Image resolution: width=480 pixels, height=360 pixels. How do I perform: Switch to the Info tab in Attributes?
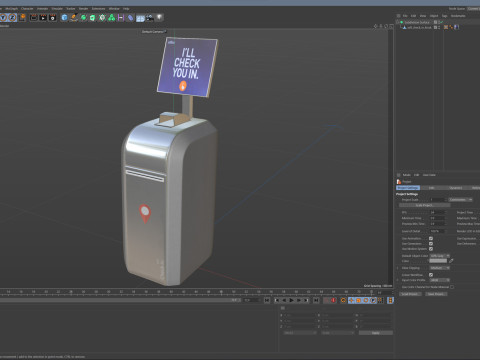click(432, 188)
